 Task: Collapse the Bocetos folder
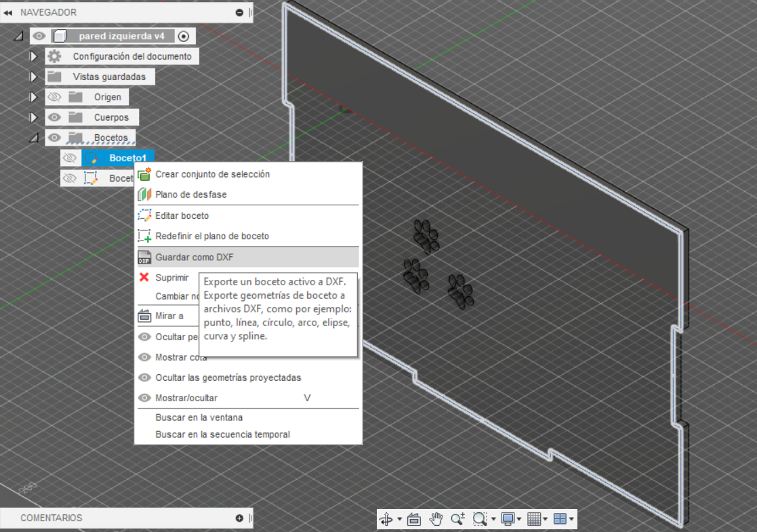[34, 138]
